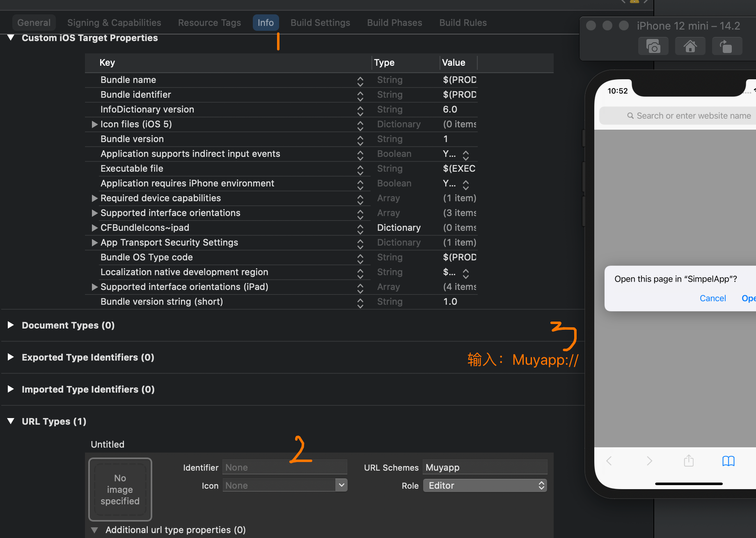Click stepper for Localization native development region value
756x538 pixels.
[466, 273]
